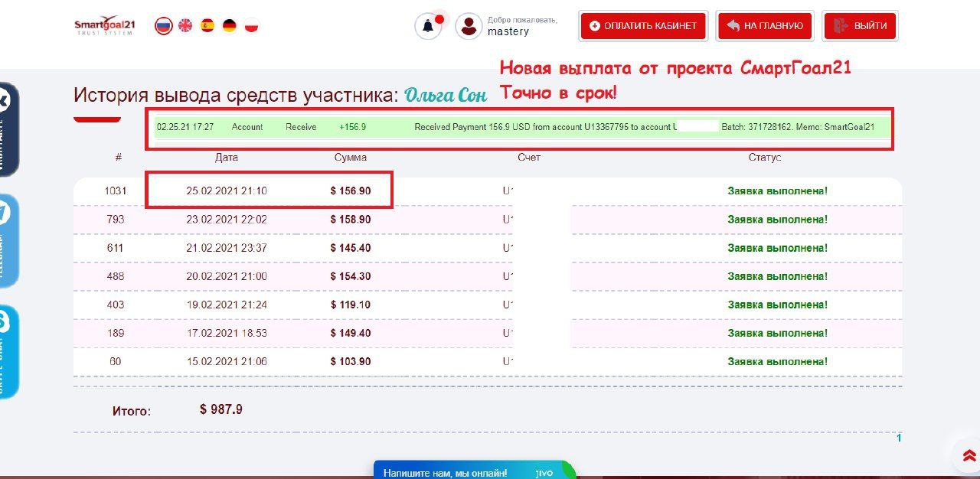The image size is (980, 479).
Task: Select the mastery username
Action: click(x=508, y=32)
